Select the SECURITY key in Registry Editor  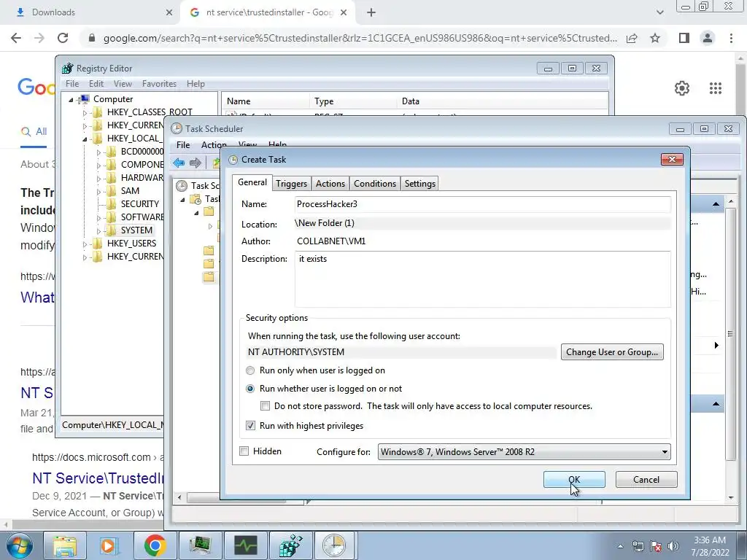point(139,204)
